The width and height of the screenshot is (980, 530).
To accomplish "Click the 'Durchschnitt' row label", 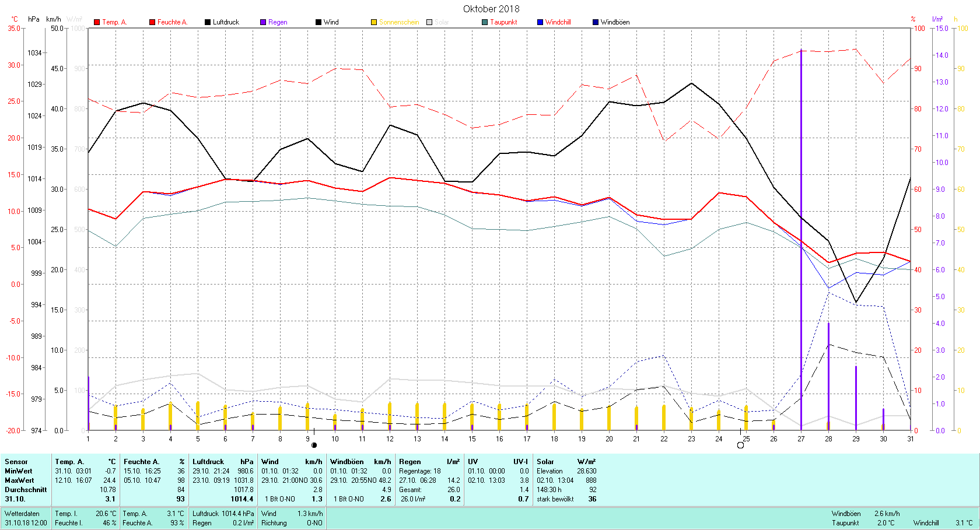I will coord(26,490).
